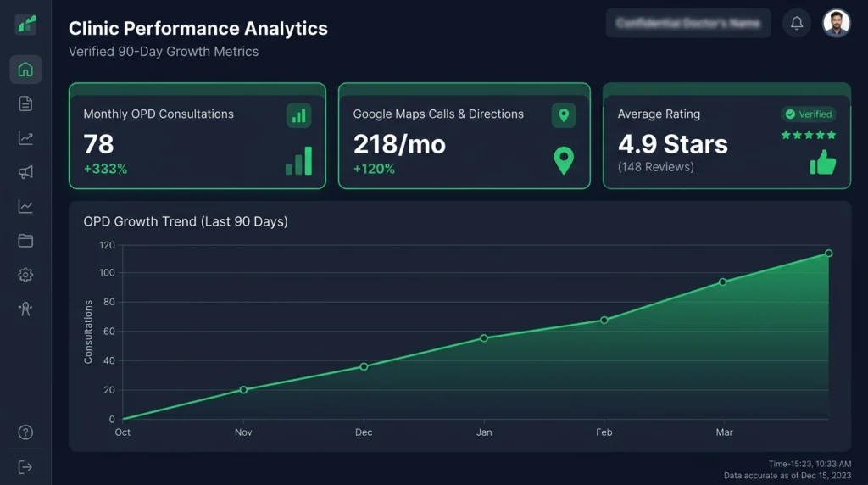Click the Dec data point on chart

364,366
